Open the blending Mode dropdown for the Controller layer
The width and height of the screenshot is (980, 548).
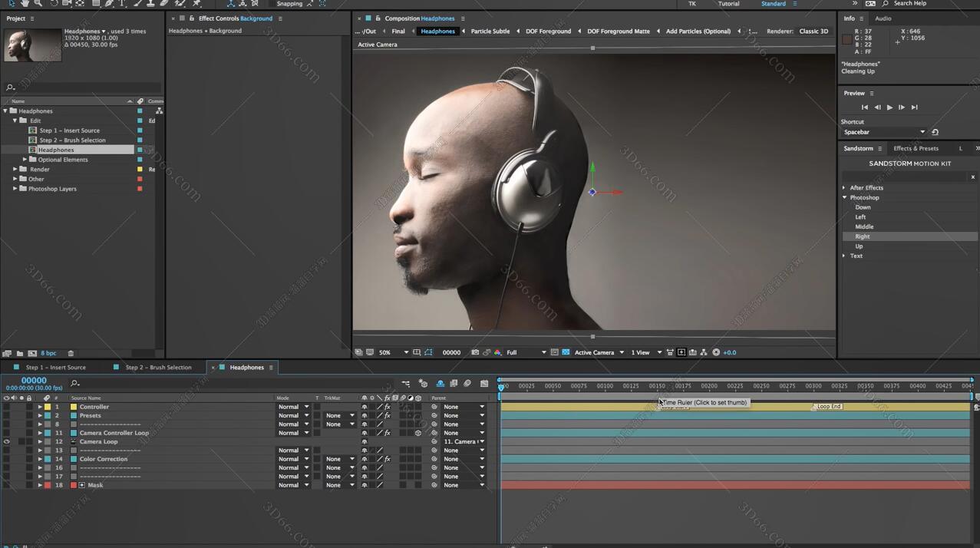[x=293, y=407]
